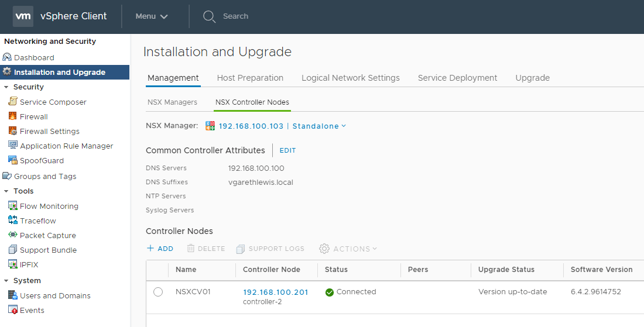Click the Firewall brick wall icon
The width and height of the screenshot is (644, 327).
tap(13, 116)
